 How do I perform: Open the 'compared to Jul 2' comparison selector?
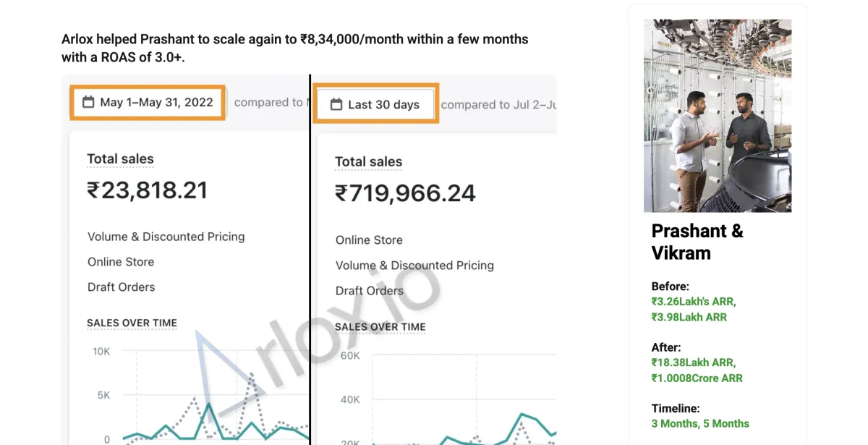pyautogui.click(x=498, y=105)
